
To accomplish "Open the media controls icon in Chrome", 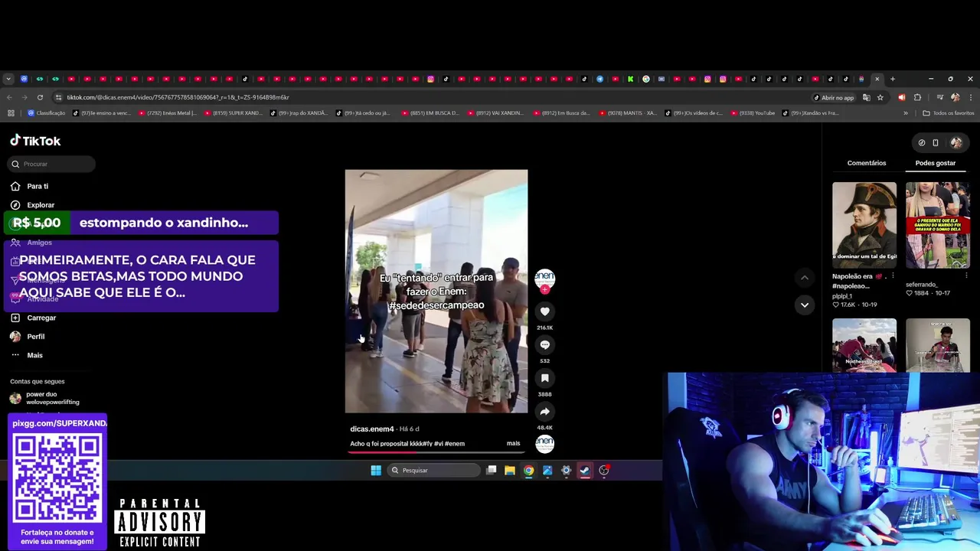I will pyautogui.click(x=939, y=97).
